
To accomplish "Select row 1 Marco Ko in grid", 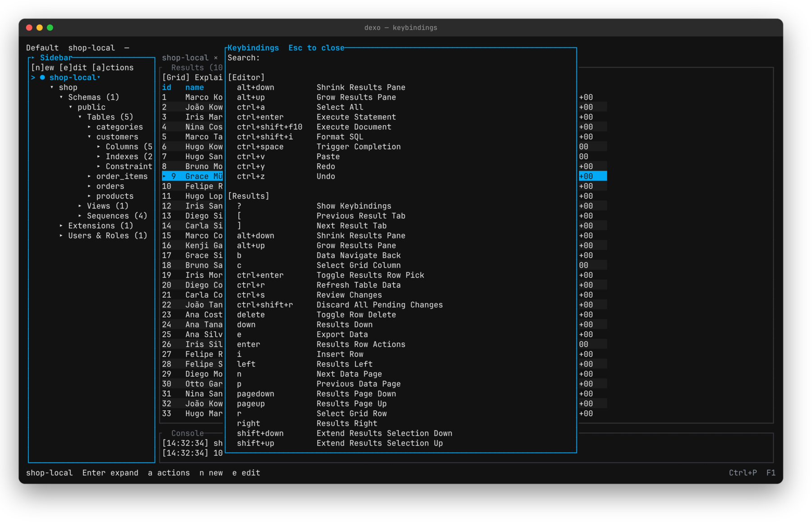I will pyautogui.click(x=193, y=97).
